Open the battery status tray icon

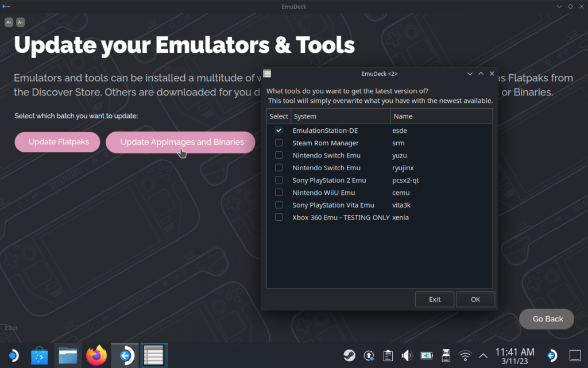tap(427, 355)
